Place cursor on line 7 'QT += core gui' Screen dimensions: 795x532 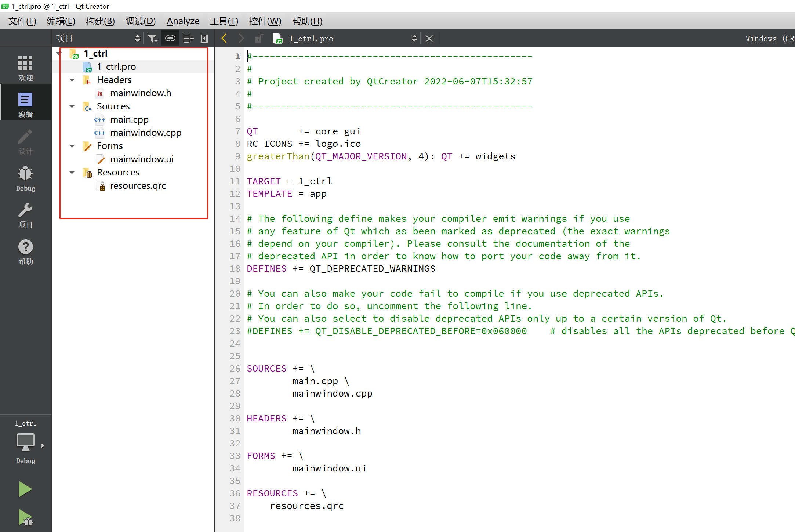[x=304, y=131]
